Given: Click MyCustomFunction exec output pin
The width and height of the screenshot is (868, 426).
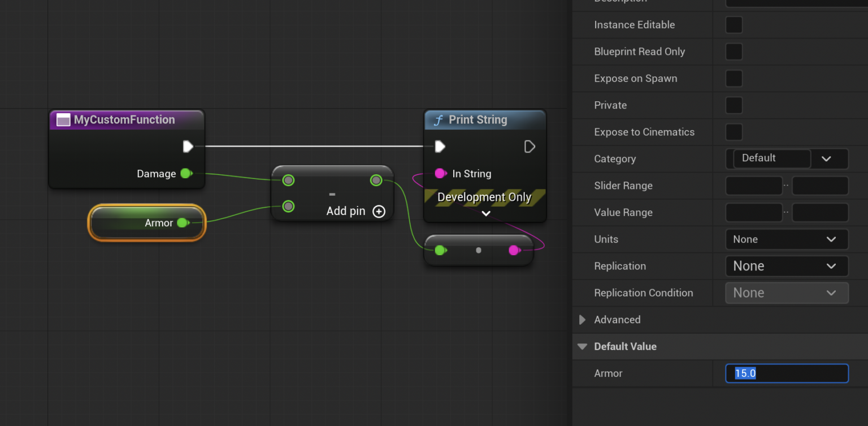Looking at the screenshot, I should pos(188,146).
